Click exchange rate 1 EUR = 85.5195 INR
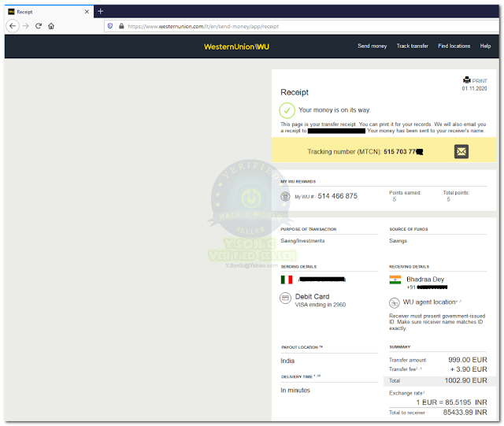 click(451, 402)
